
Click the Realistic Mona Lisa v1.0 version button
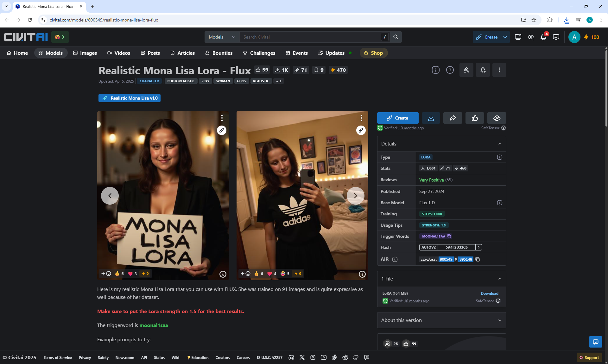pos(130,98)
